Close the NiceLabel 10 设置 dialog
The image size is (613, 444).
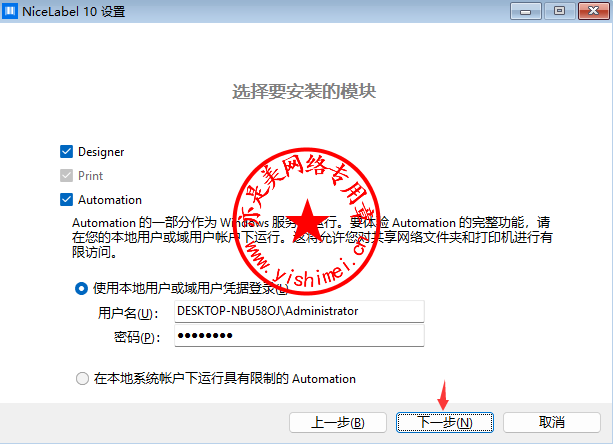(x=591, y=11)
